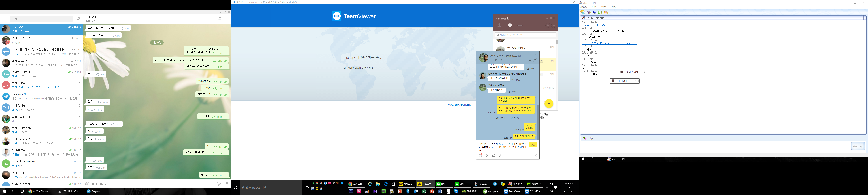Click the Telegram lock icon
This screenshot has width=868, height=195.
78,19
